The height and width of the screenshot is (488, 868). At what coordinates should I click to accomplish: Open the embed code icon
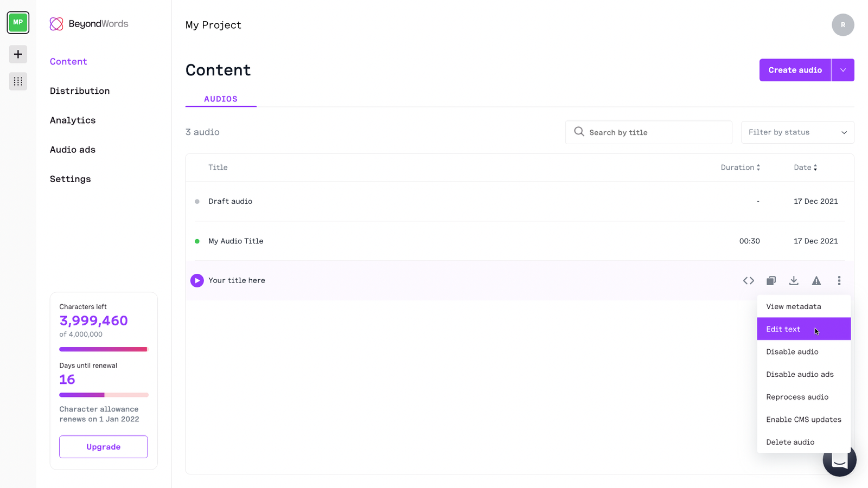749,280
